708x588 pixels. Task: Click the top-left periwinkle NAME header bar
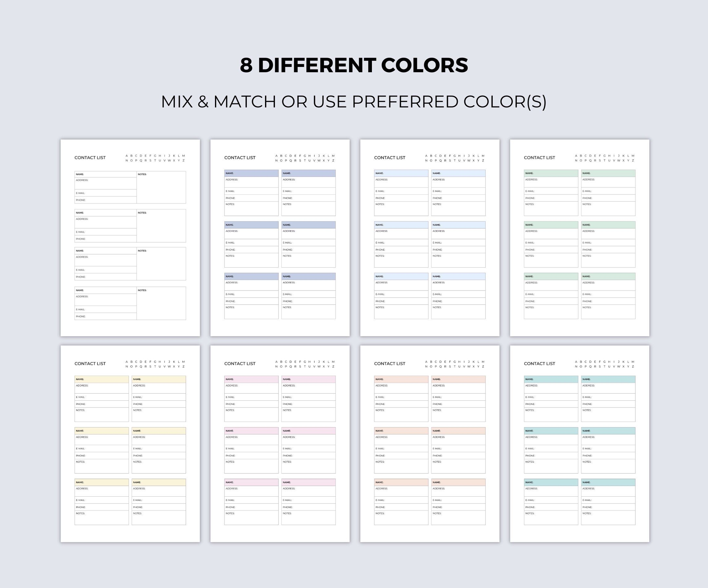[x=251, y=173]
